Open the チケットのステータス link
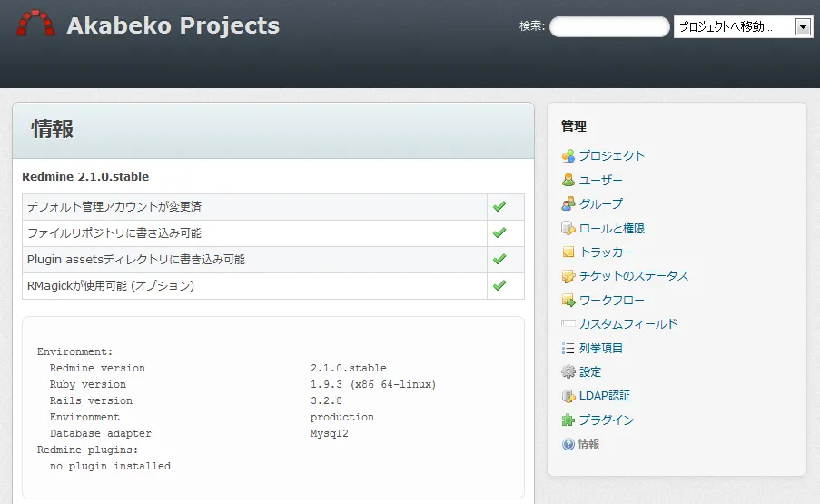 (634, 276)
